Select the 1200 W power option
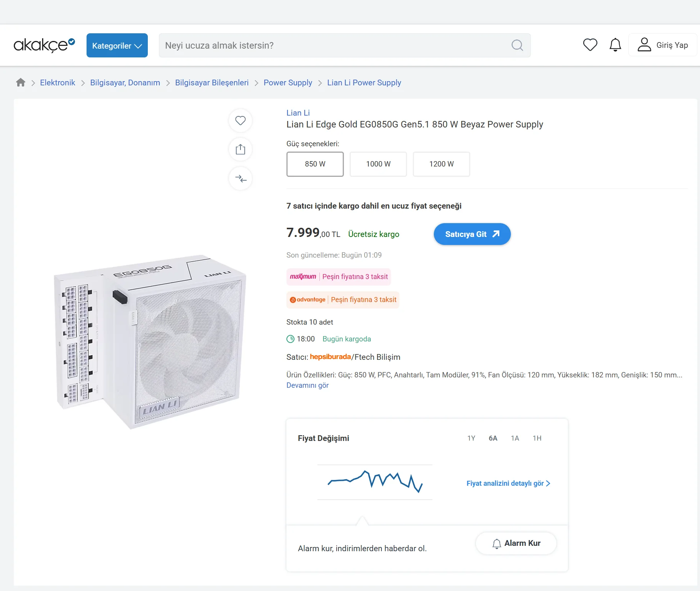Screen dimensions: 700x591 (442, 164)
